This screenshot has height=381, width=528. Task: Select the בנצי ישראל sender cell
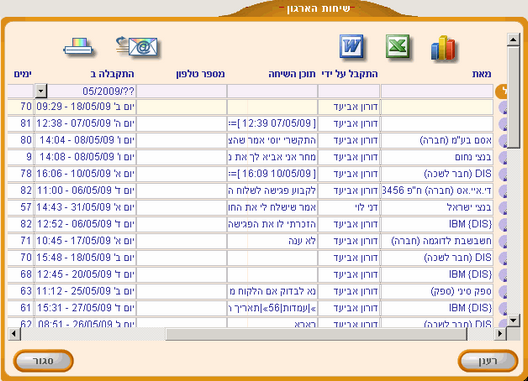point(437,208)
